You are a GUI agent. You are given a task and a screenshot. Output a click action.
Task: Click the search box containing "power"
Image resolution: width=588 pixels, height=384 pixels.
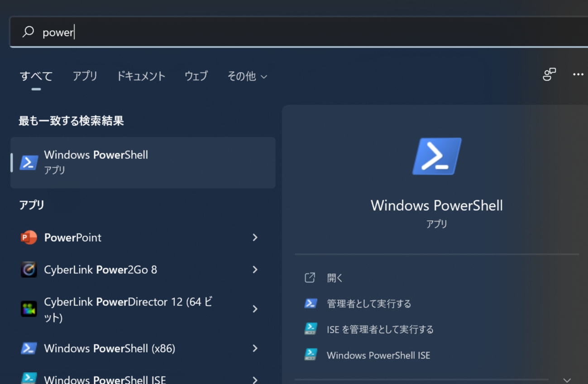point(299,32)
